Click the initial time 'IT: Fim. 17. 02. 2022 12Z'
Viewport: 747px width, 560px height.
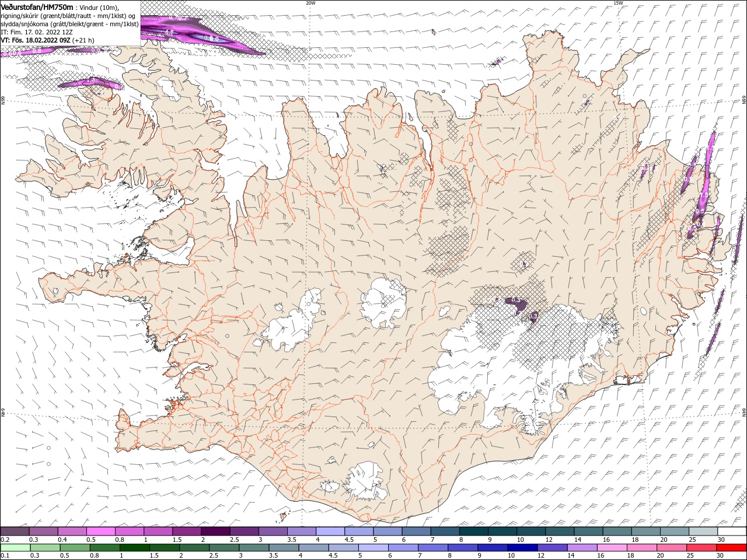(x=38, y=32)
